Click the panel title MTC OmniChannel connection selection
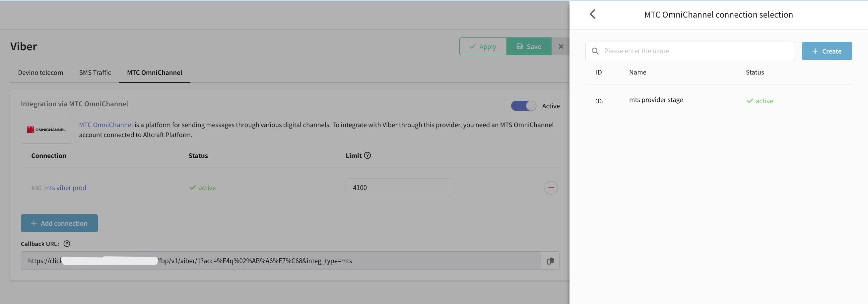868x304 pixels. coord(718,15)
